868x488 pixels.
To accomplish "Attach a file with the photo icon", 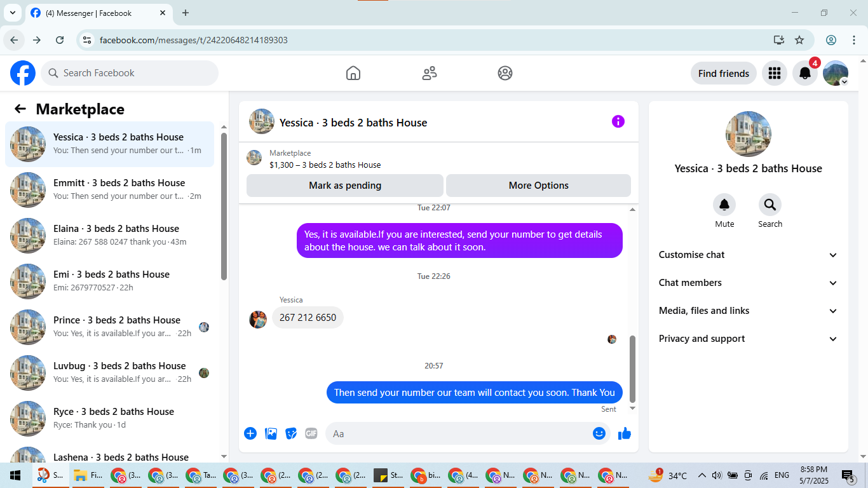I will pos(271,433).
